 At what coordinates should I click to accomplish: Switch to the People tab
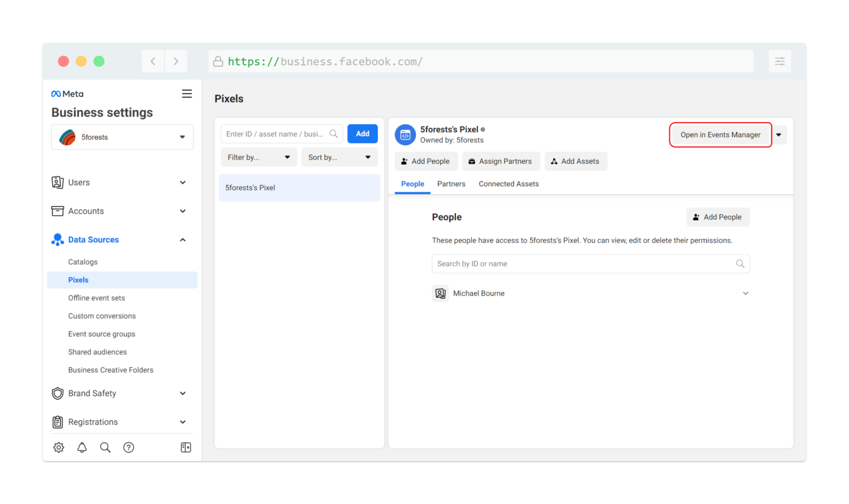(x=413, y=184)
